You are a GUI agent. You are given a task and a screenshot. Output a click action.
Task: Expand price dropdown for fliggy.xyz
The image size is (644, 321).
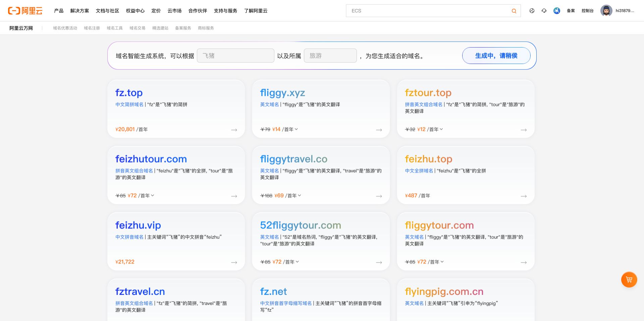click(296, 129)
